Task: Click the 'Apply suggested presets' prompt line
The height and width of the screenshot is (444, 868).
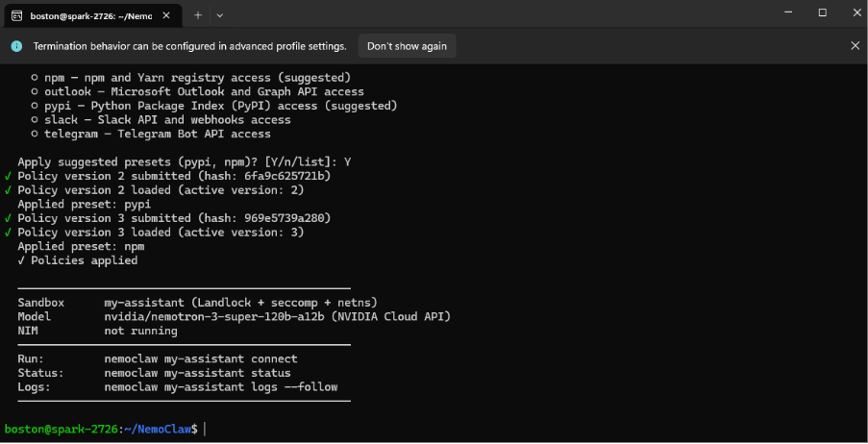Action: 185,162
